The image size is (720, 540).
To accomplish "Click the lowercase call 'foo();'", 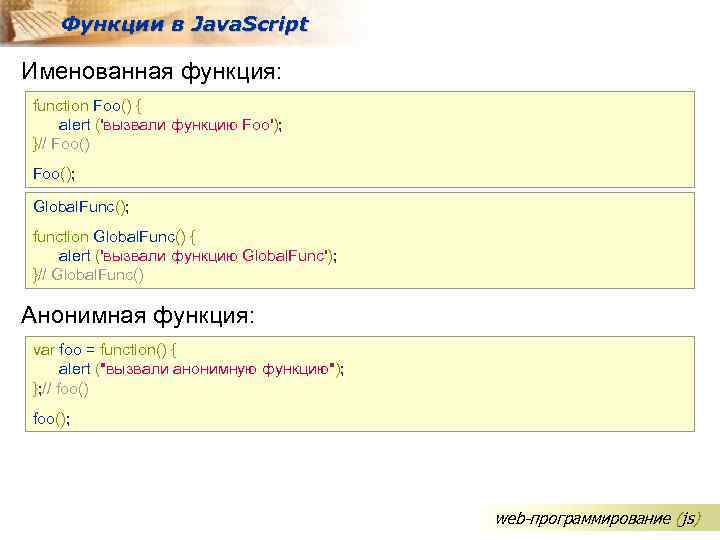I will point(51,419).
